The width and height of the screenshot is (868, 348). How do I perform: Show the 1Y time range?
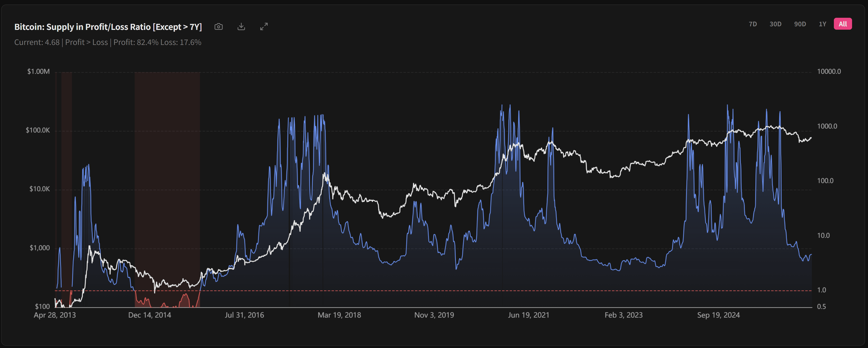click(822, 24)
